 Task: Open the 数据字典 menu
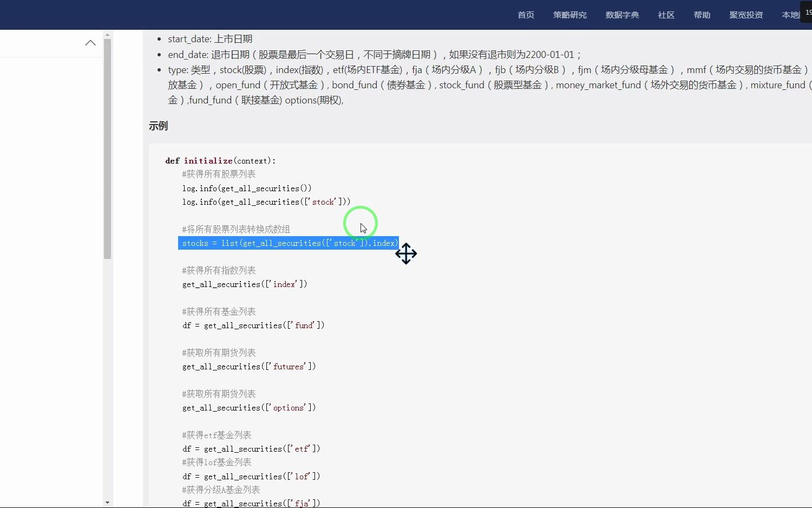point(622,15)
